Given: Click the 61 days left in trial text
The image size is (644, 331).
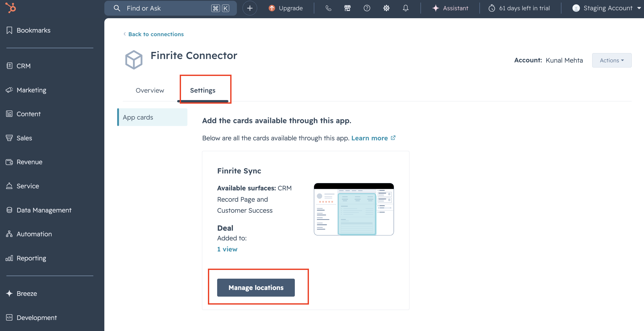Looking at the screenshot, I should 524,8.
